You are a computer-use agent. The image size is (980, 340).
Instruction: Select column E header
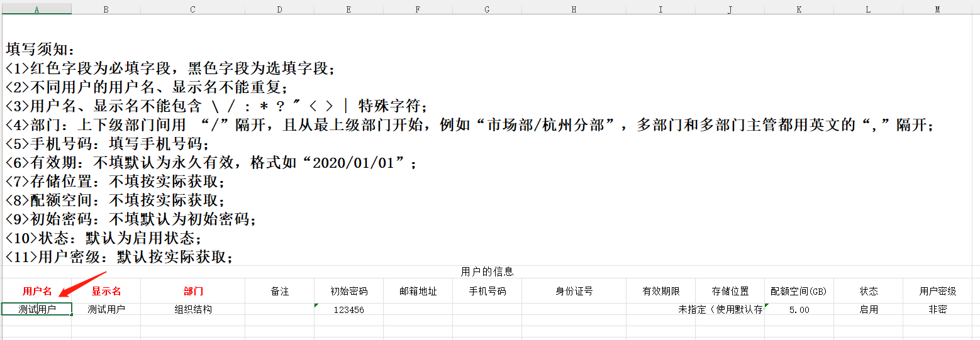(x=348, y=9)
